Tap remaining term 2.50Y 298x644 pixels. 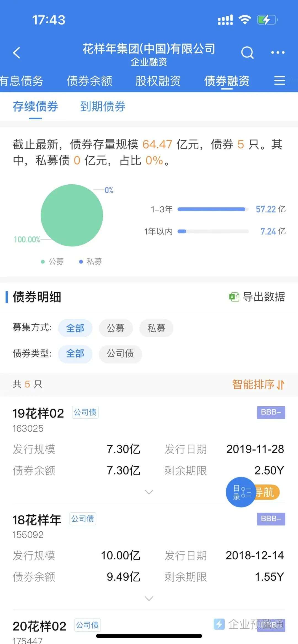pos(269,471)
